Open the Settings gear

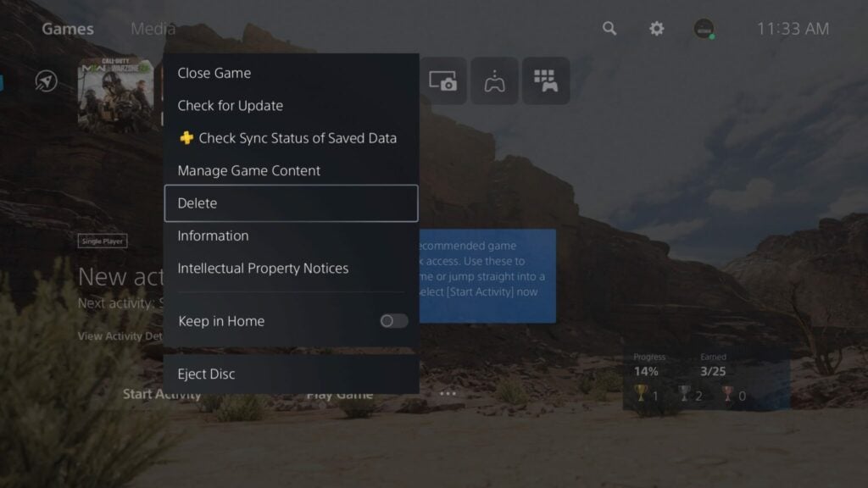pyautogui.click(x=655, y=28)
